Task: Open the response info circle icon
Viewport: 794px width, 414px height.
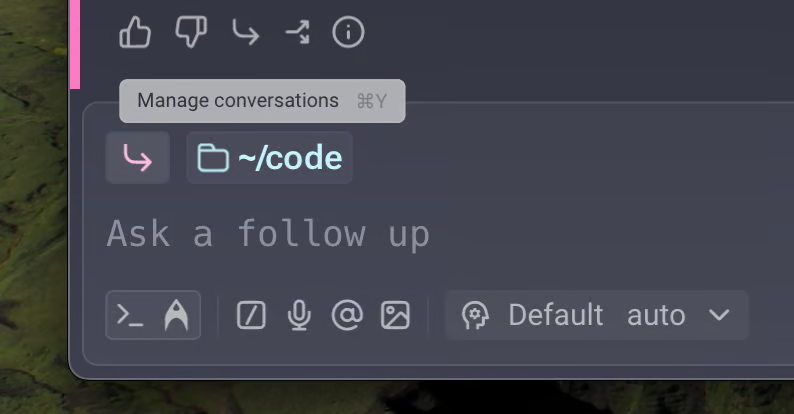Action: point(348,32)
